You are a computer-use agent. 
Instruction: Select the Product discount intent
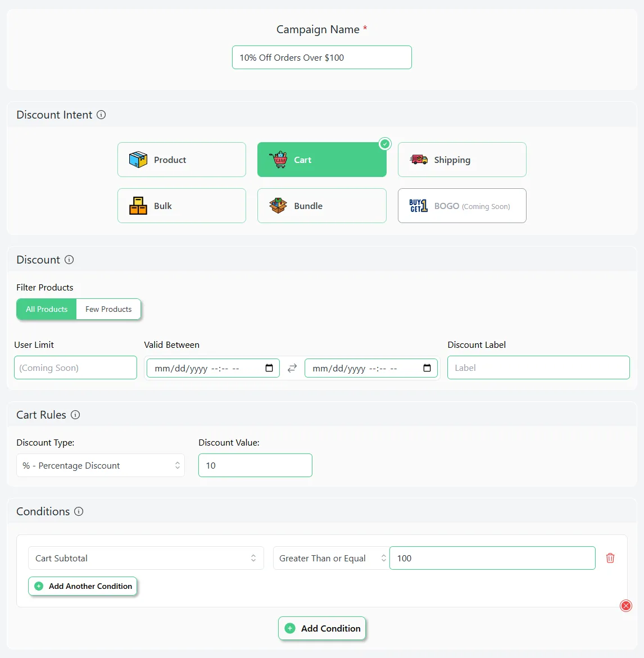182,160
